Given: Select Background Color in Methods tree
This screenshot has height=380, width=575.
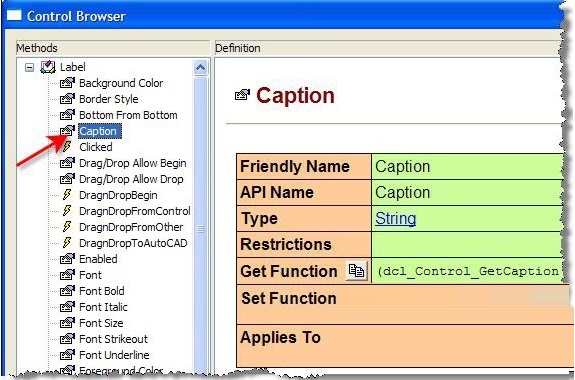Looking at the screenshot, I should coord(121,83).
